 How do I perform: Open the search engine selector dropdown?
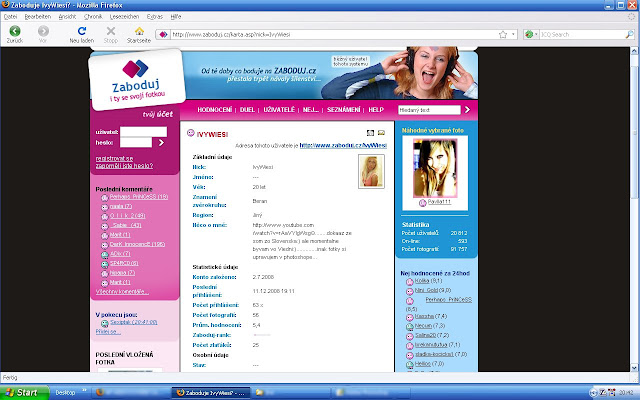[x=536, y=35]
